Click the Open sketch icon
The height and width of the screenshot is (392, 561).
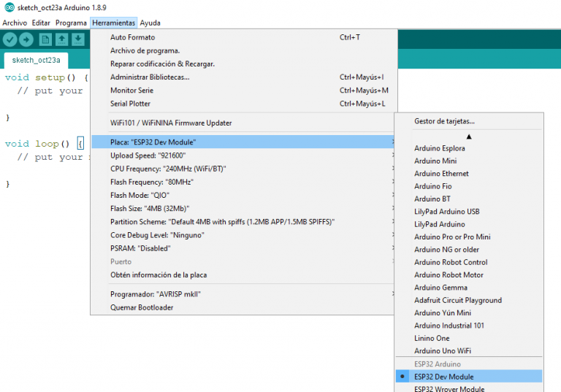point(62,39)
